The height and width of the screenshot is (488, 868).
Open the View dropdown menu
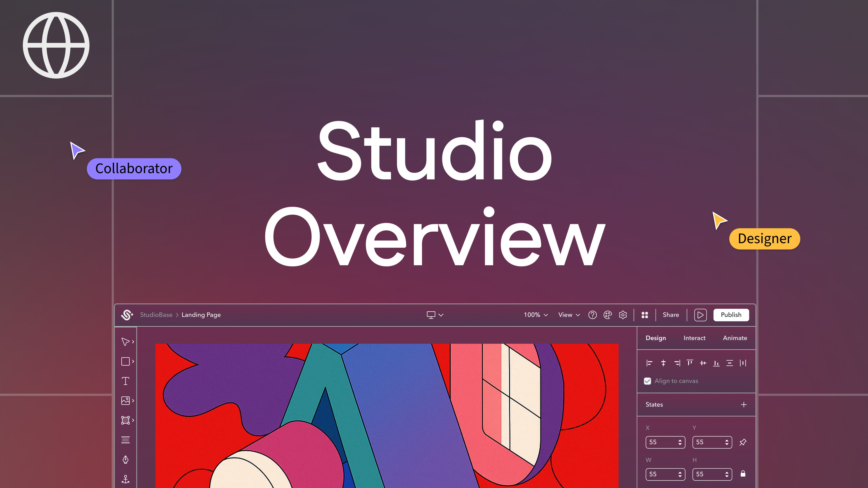[x=569, y=315]
